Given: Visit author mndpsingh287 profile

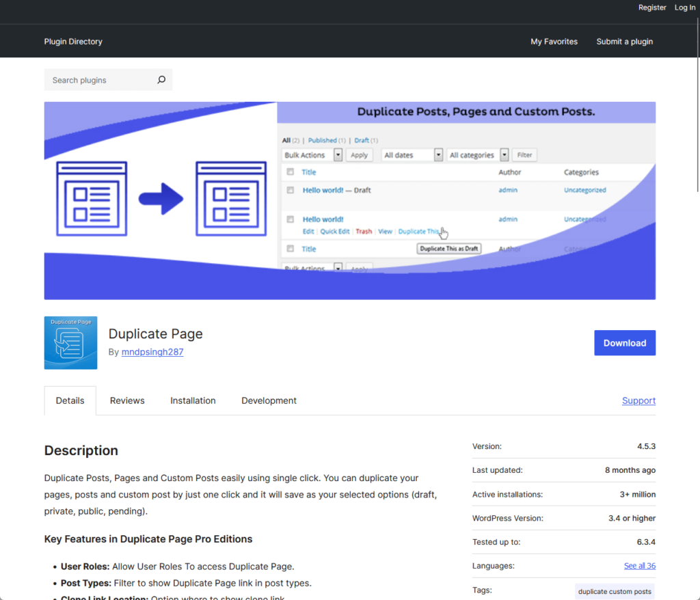Looking at the screenshot, I should 152,352.
